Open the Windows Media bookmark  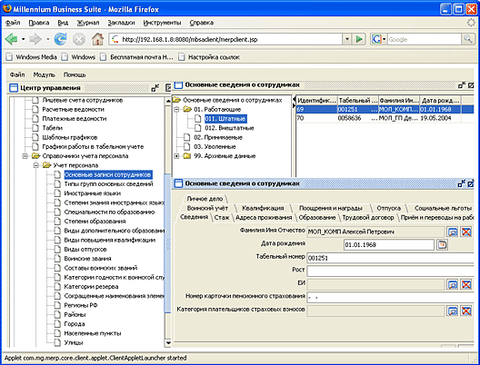[32, 57]
